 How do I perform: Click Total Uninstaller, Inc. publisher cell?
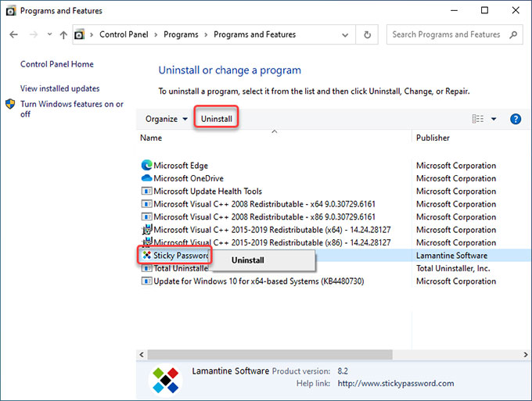pos(453,268)
